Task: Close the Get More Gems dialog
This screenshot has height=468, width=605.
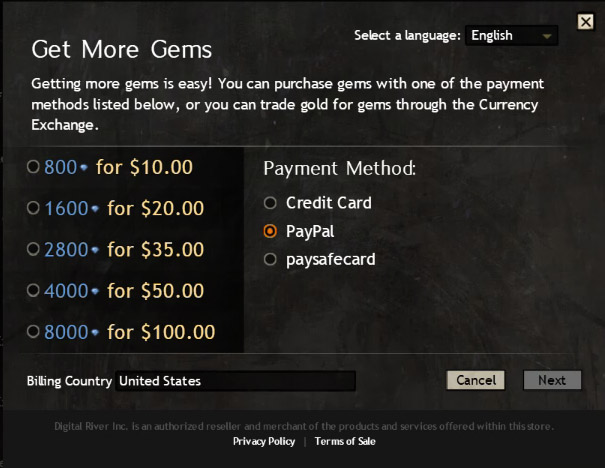Action: 586,22
